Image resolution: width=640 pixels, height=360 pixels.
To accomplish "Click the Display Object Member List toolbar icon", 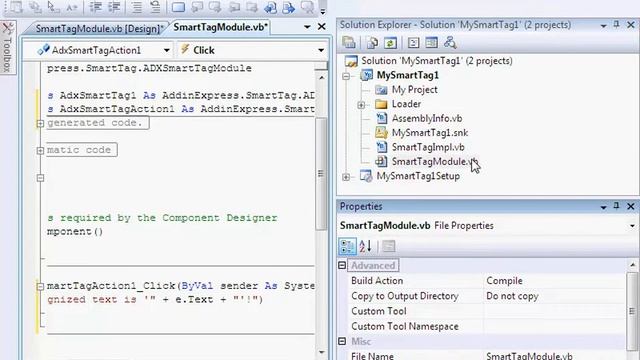I will click(x=16, y=7).
